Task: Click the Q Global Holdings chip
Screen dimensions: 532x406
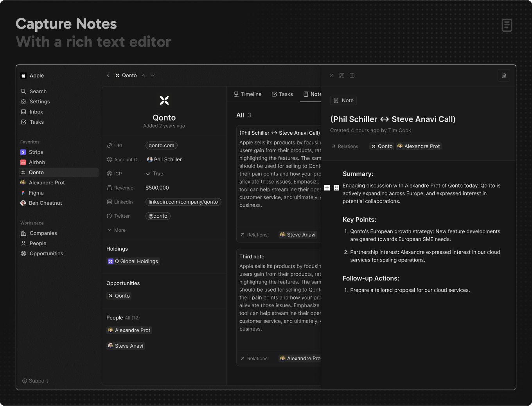Action: pyautogui.click(x=133, y=262)
